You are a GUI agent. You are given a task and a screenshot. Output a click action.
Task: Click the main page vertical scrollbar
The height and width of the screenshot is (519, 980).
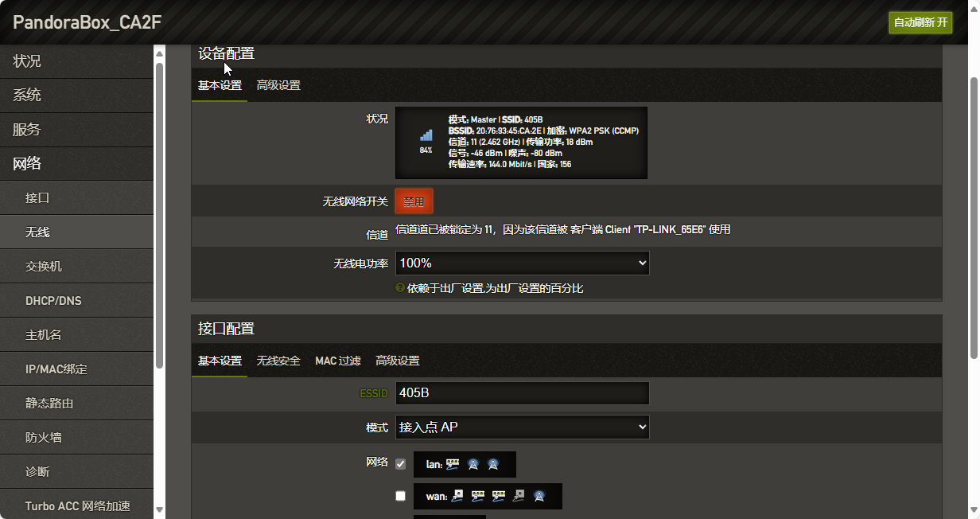974,219
